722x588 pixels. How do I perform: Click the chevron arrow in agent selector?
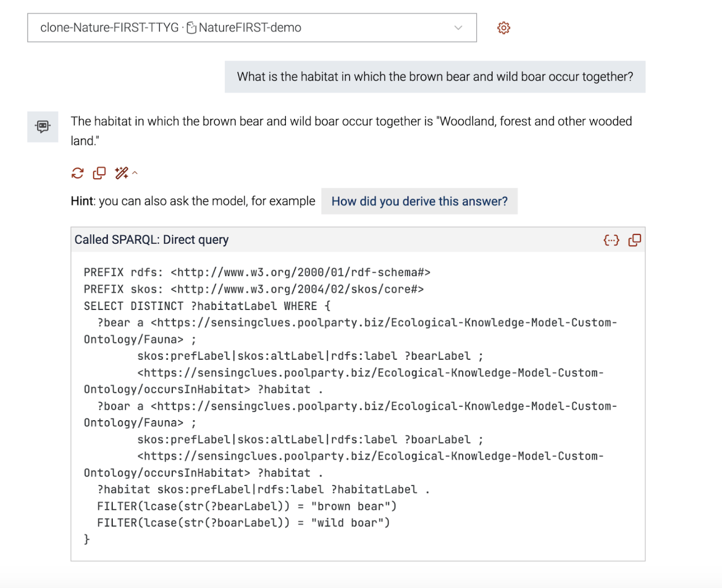pyautogui.click(x=458, y=28)
